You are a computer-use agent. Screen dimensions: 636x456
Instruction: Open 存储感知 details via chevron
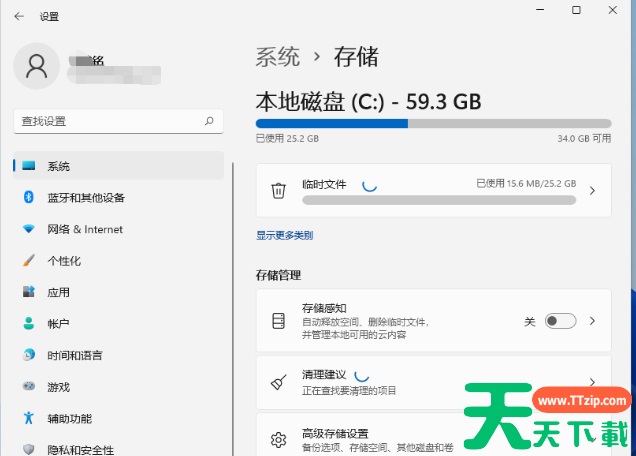[x=592, y=321]
